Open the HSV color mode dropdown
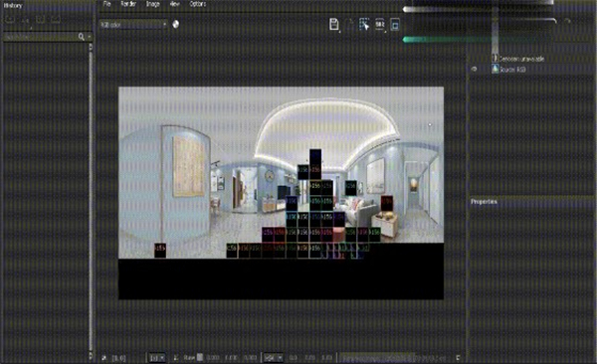Viewport: 597px width, 364px height. click(273, 357)
